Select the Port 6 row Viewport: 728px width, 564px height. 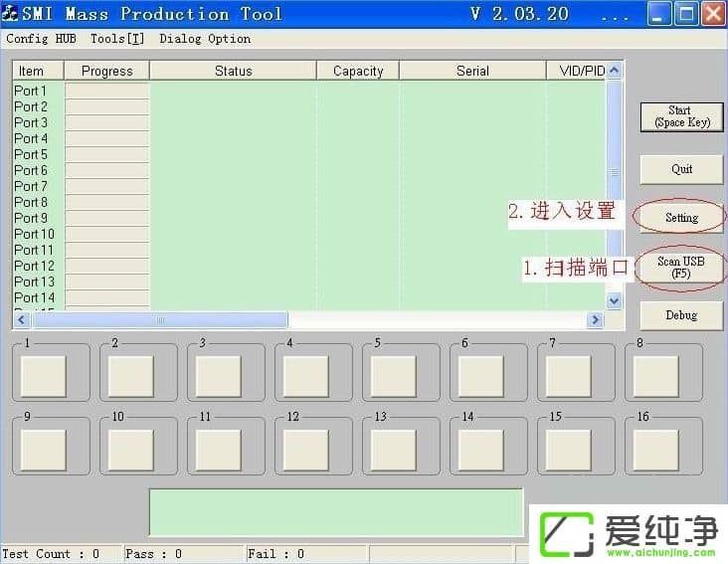[x=309, y=170]
